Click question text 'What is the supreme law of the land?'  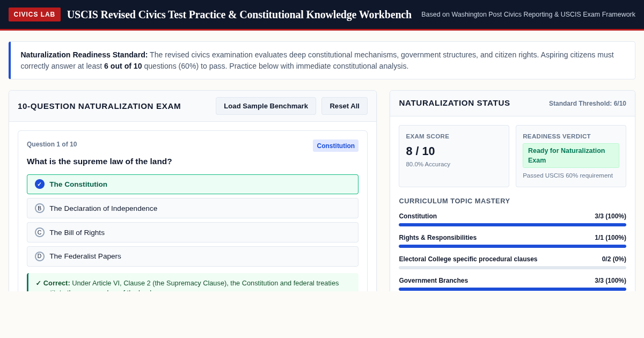pos(99,161)
